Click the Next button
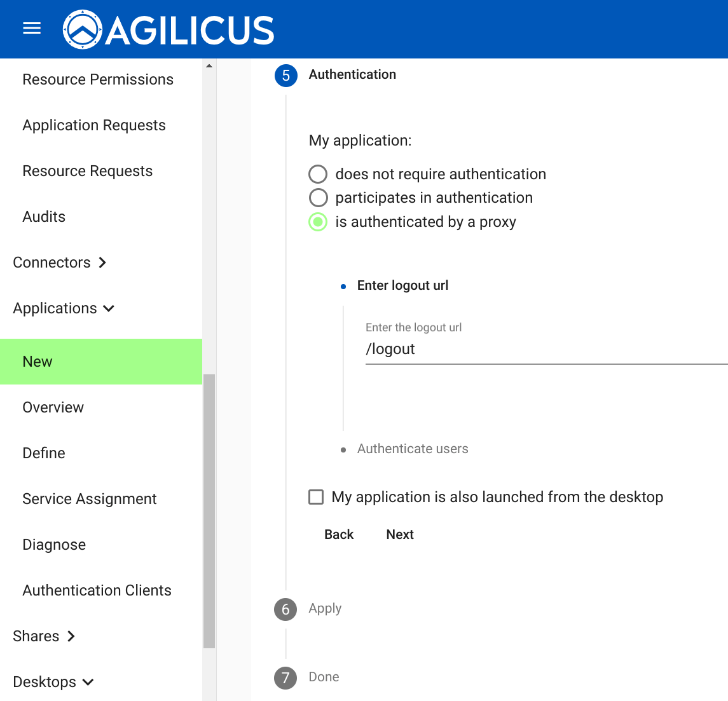 click(400, 534)
